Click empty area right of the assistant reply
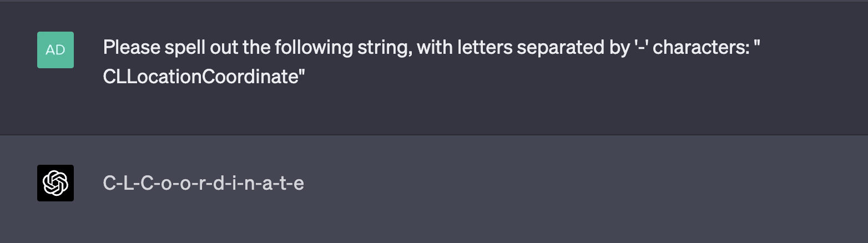The height and width of the screenshot is (243, 868). [555, 183]
